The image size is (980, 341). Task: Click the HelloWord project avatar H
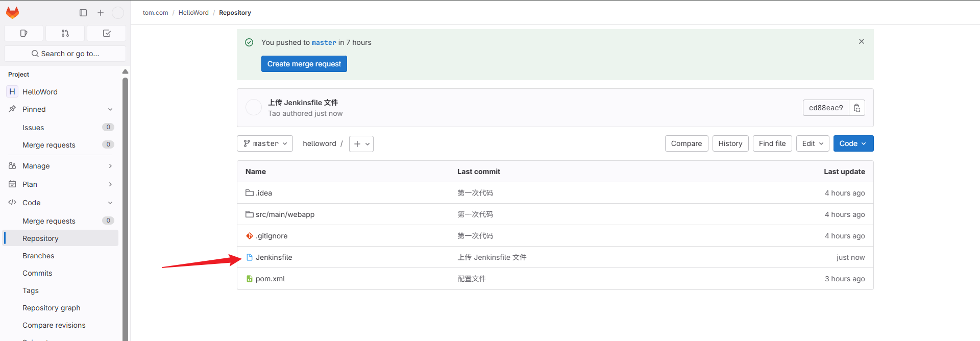coord(12,91)
